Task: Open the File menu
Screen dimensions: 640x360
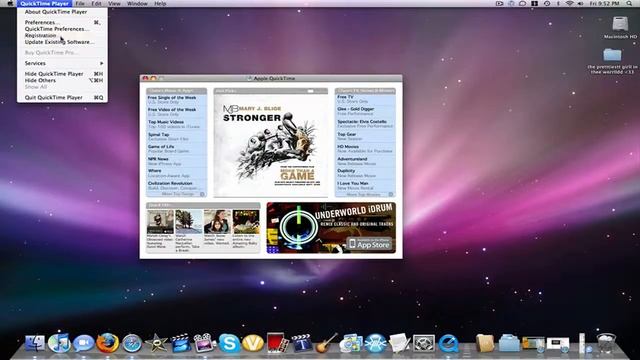Action: tap(80, 4)
